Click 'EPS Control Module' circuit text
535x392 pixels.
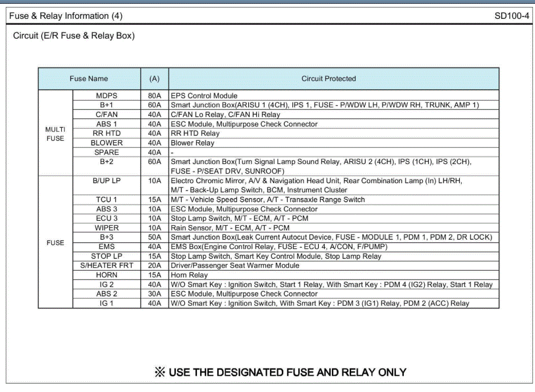point(204,96)
